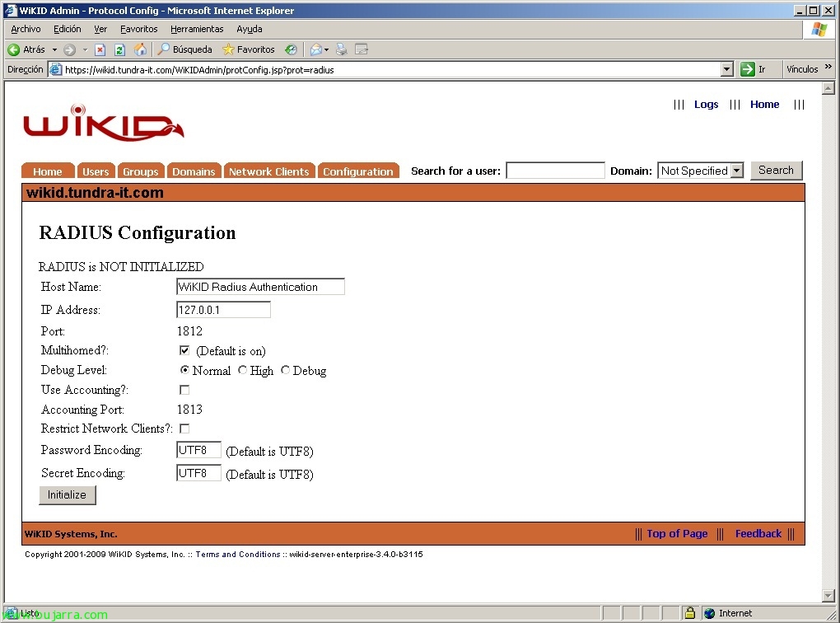This screenshot has width=840, height=623.
Task: Click the Secret Encoding input field
Action: click(x=198, y=473)
